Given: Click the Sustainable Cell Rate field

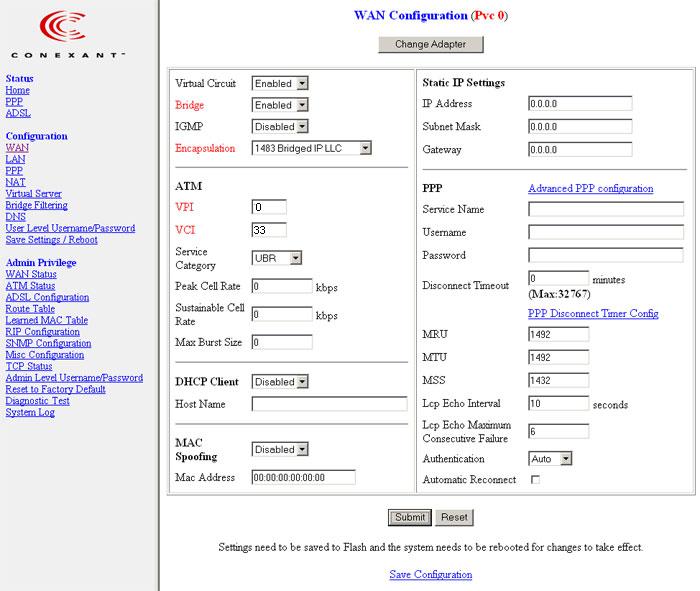Looking at the screenshot, I should 282,314.
